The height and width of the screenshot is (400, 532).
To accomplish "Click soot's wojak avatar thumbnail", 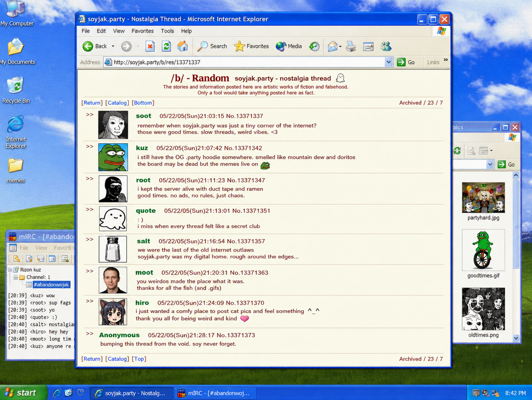I will click(x=113, y=125).
